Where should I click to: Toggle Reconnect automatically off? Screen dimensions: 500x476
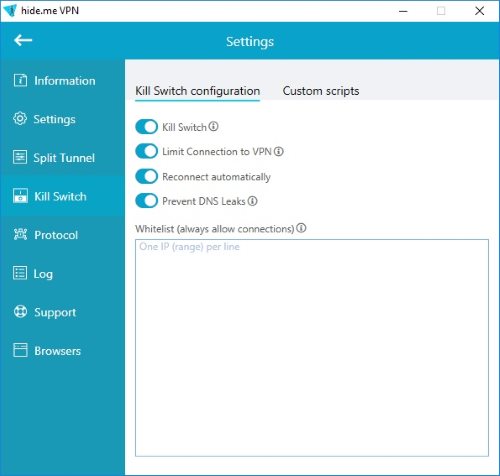coord(146,176)
